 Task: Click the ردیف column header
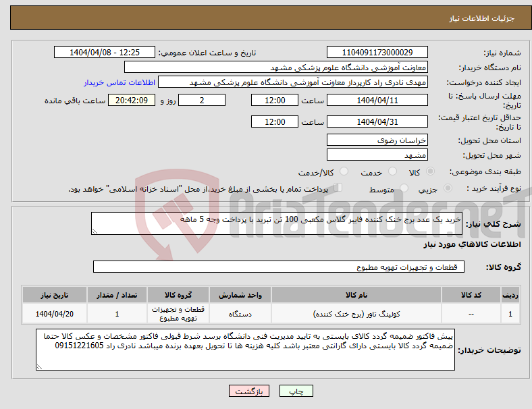(x=510, y=295)
